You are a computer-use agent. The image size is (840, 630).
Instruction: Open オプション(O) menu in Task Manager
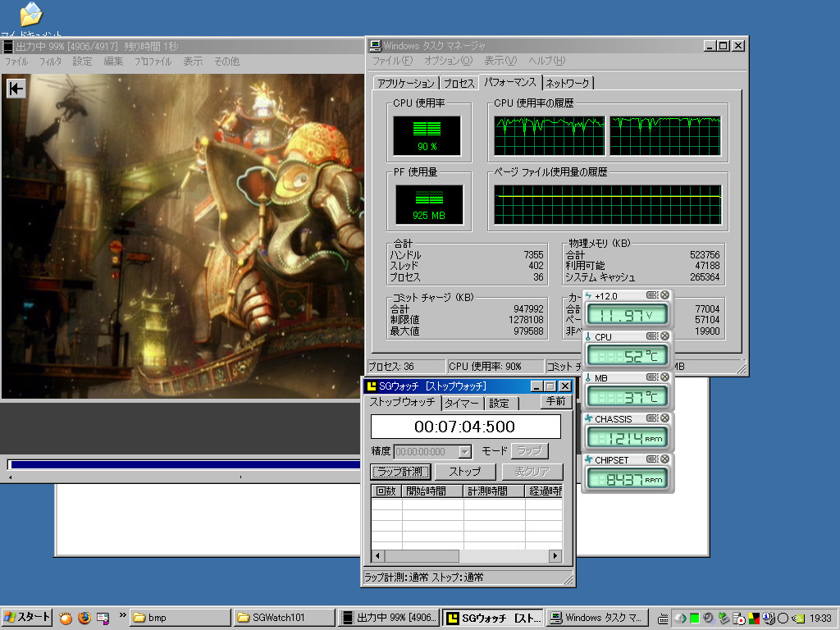449,61
